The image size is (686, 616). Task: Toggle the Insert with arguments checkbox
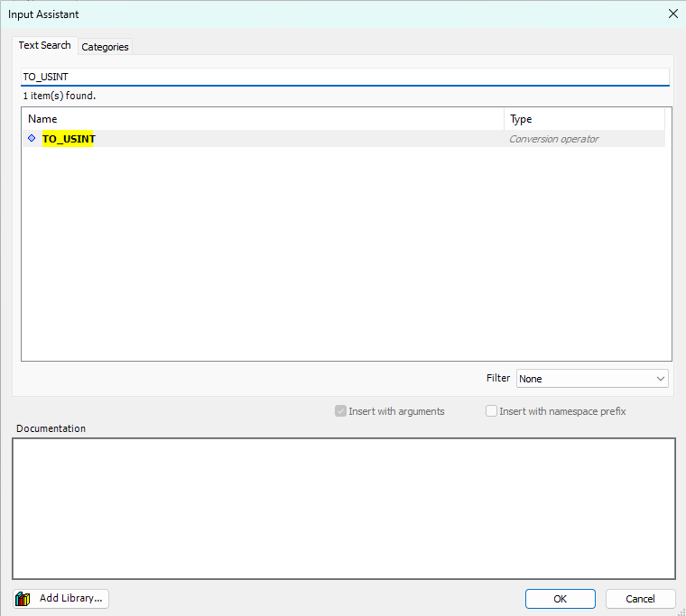click(341, 411)
